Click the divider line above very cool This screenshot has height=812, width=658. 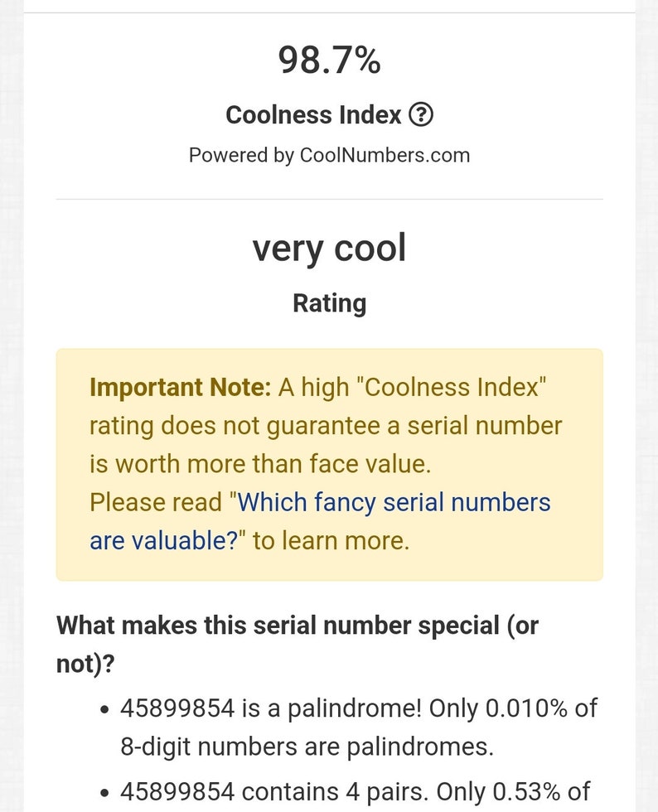(x=330, y=199)
